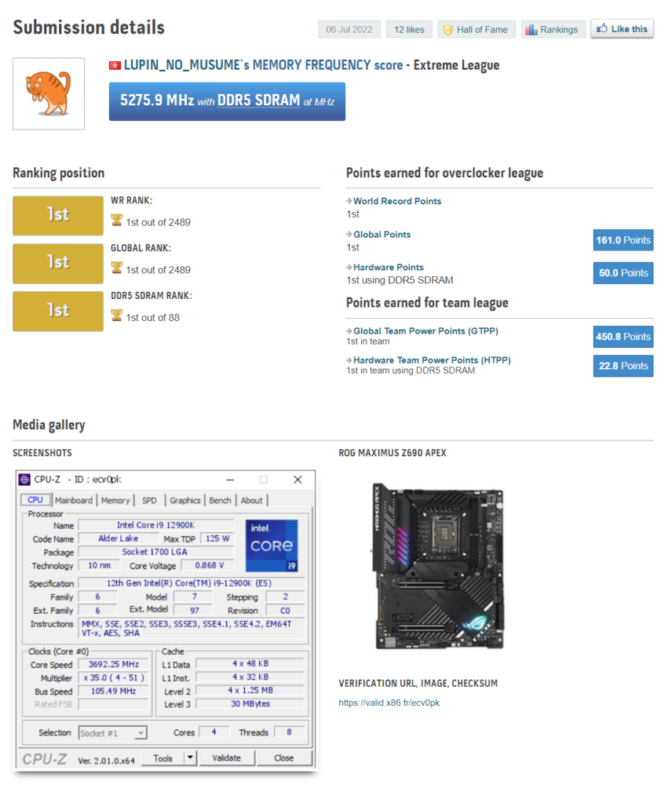This screenshot has height=785, width=672.
Task: Open the World Record Points link
Action: 397,201
